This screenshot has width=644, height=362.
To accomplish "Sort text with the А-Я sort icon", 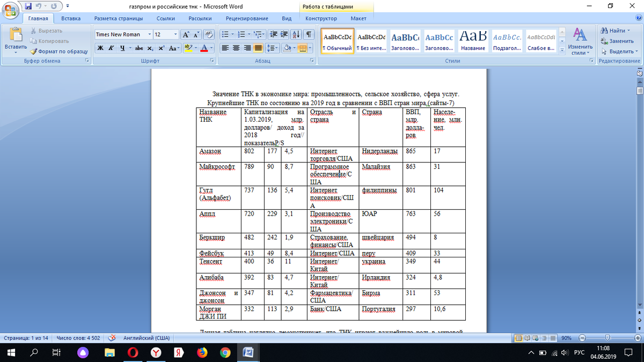I will (296, 34).
